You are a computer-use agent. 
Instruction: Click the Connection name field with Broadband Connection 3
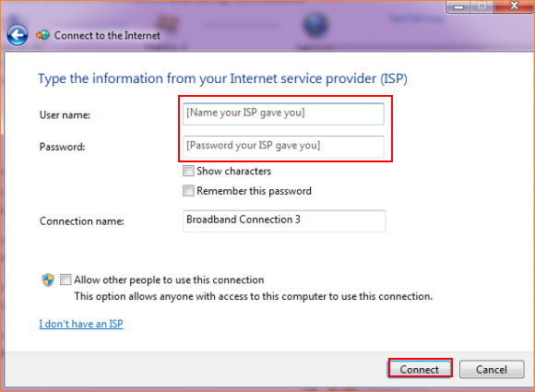point(284,221)
